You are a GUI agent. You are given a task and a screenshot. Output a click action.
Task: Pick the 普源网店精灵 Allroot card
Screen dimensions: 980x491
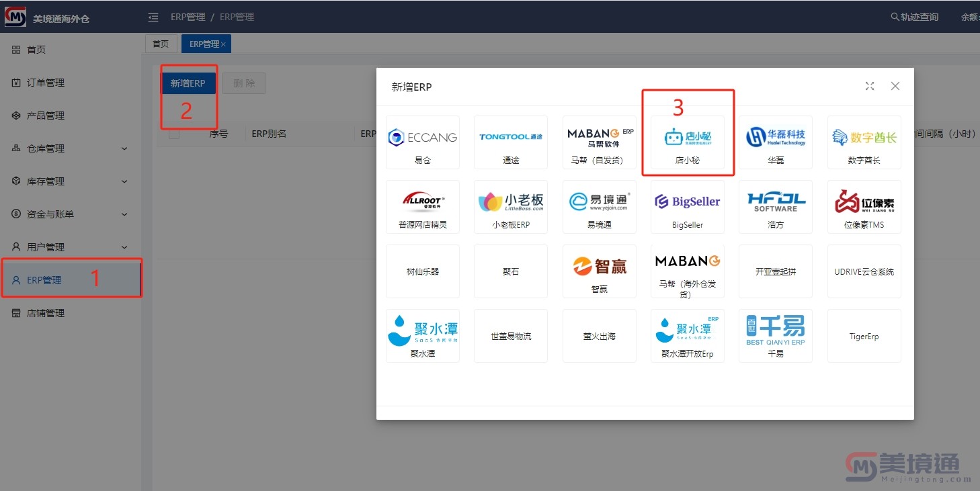[423, 207]
